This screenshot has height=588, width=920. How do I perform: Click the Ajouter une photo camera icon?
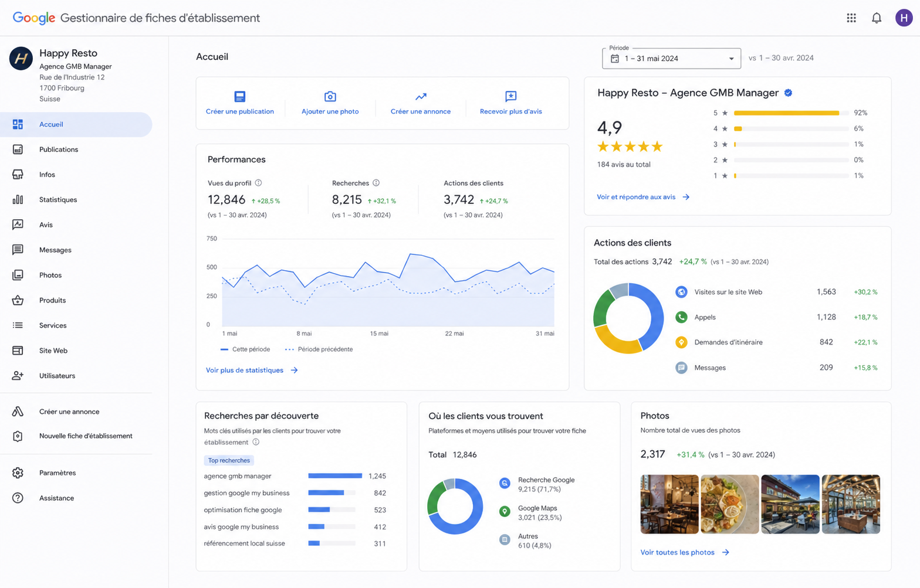pos(330,96)
